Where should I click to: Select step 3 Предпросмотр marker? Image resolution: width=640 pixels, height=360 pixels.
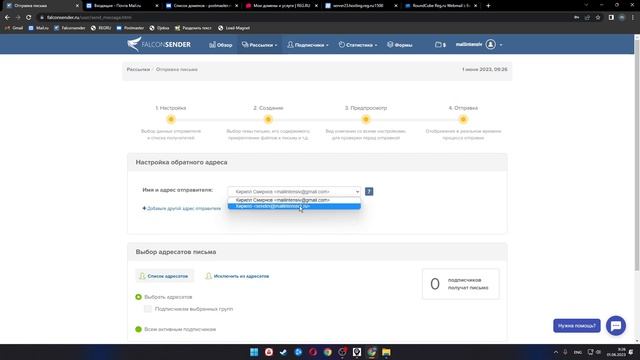[x=366, y=120]
